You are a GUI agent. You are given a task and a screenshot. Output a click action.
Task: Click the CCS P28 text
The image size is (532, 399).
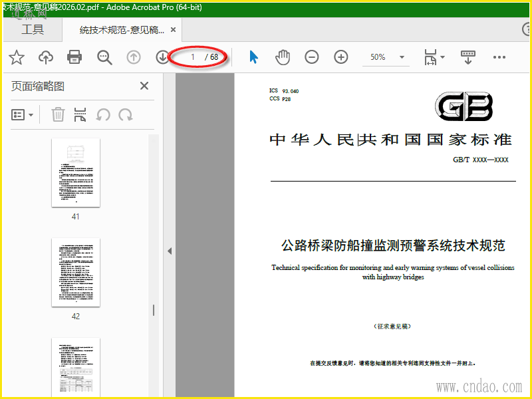pyautogui.click(x=280, y=98)
